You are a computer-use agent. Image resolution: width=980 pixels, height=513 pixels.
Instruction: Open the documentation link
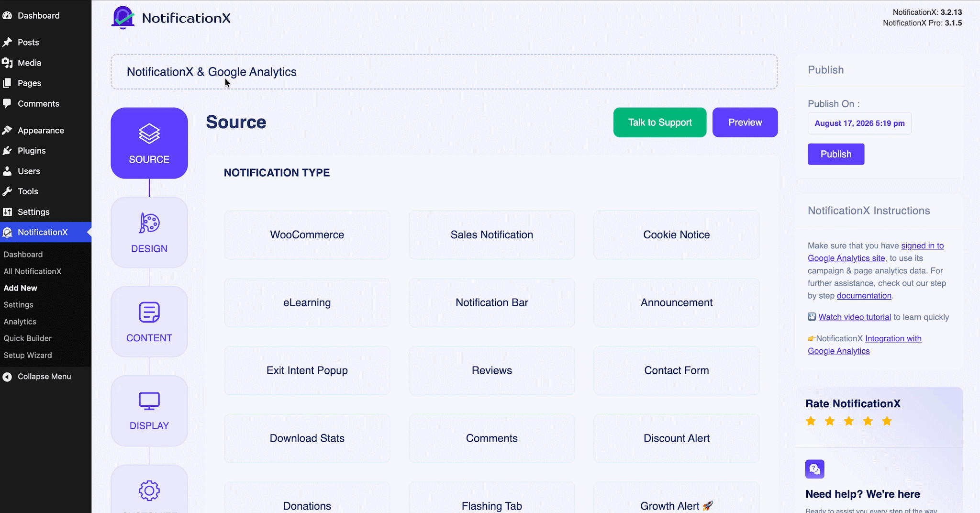click(x=864, y=296)
